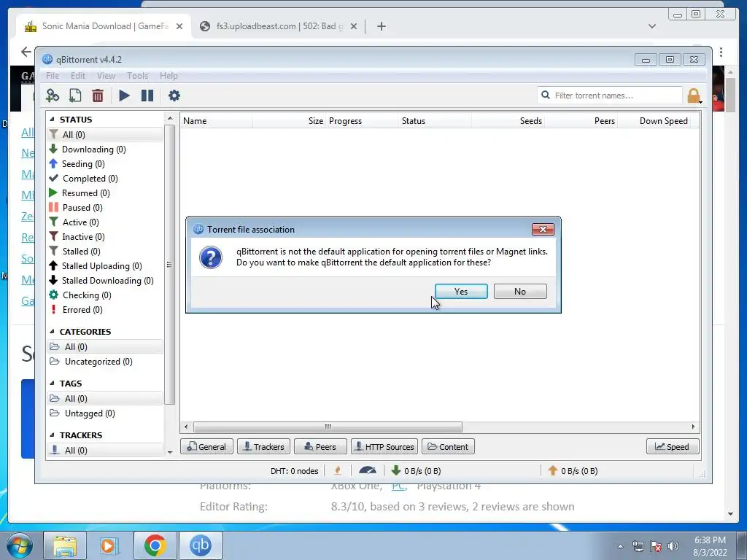Click the red Delete torrent trash icon

coord(98,96)
